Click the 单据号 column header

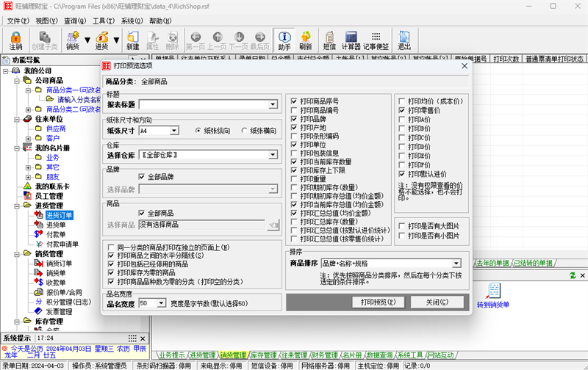pyautogui.click(x=165, y=59)
